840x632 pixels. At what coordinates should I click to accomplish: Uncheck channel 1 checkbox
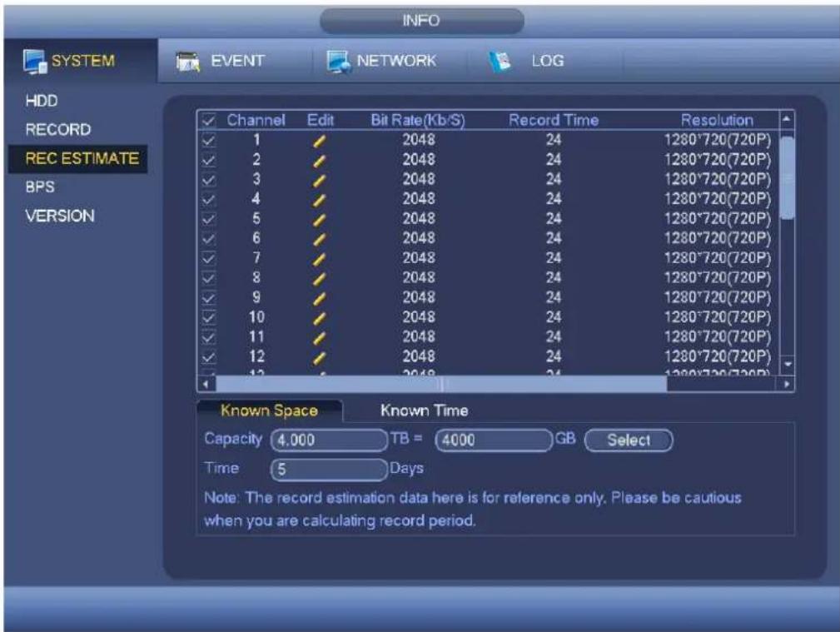click(208, 141)
